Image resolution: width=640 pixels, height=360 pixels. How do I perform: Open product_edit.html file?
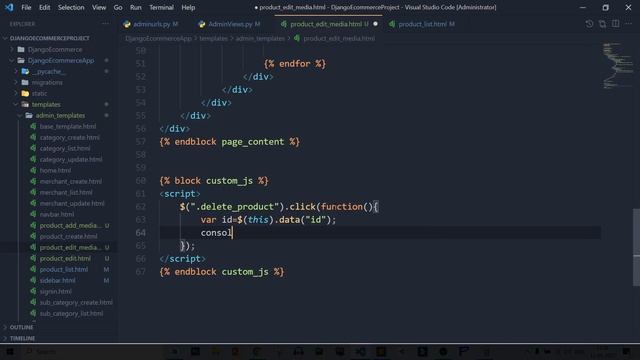65,258
